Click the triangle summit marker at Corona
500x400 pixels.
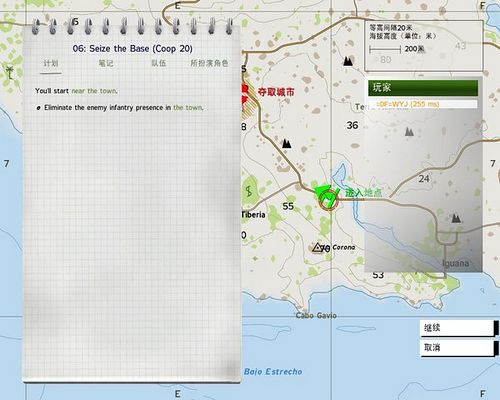[317, 247]
